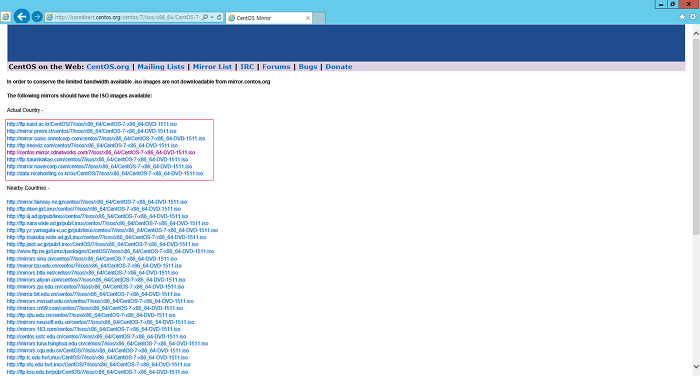700x376 pixels.
Task: Click the ftp.kaist.ac.kr ISO mirror link
Action: point(92,124)
